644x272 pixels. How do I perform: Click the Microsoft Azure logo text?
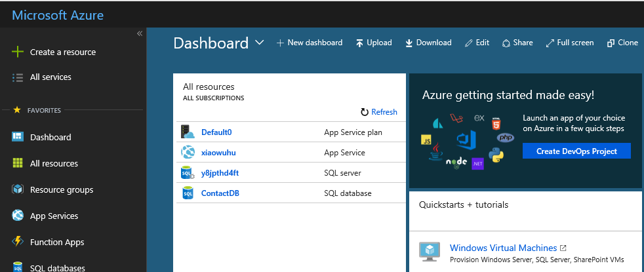click(58, 15)
